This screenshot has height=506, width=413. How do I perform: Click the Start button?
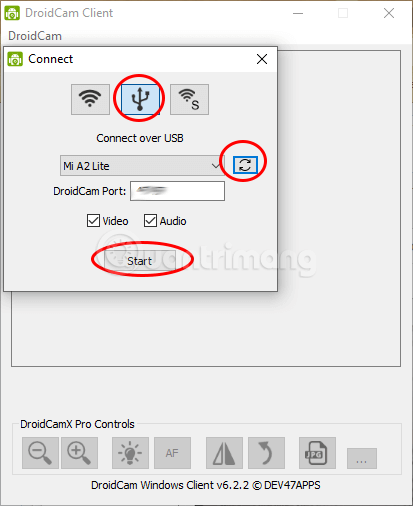click(x=140, y=261)
